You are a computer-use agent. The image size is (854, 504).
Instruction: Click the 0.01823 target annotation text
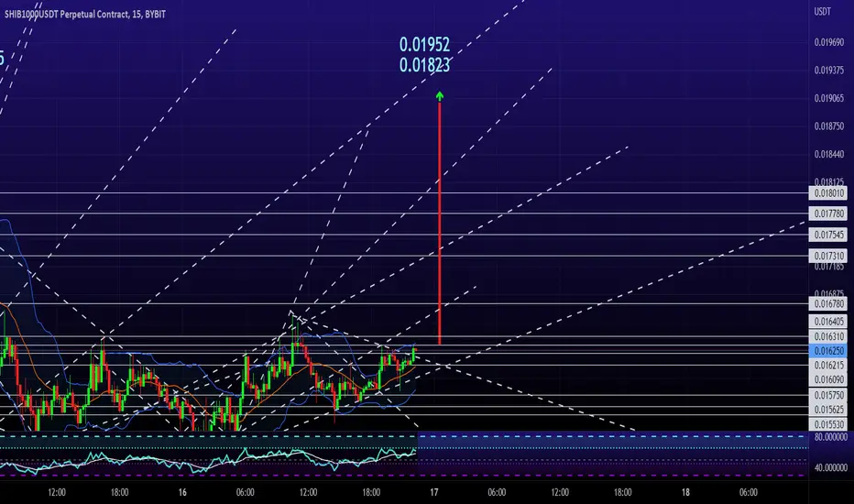click(x=424, y=65)
